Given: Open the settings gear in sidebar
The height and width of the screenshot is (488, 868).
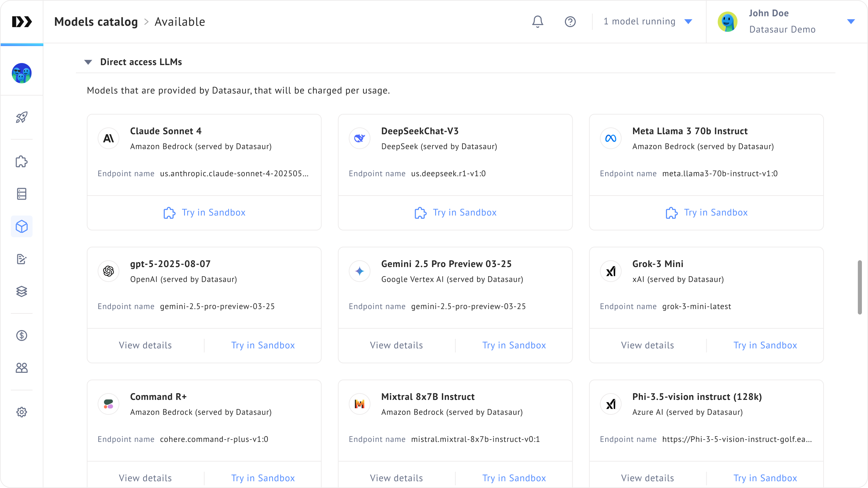Looking at the screenshot, I should coord(22,412).
